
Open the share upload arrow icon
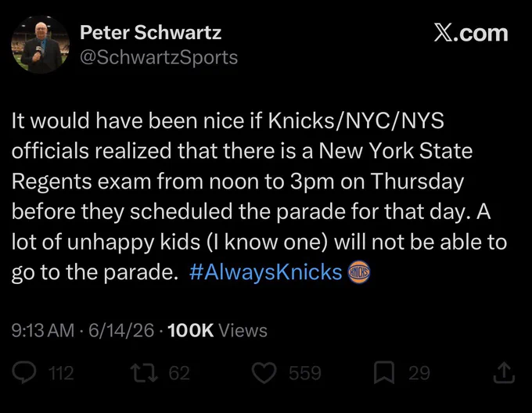[x=504, y=372]
